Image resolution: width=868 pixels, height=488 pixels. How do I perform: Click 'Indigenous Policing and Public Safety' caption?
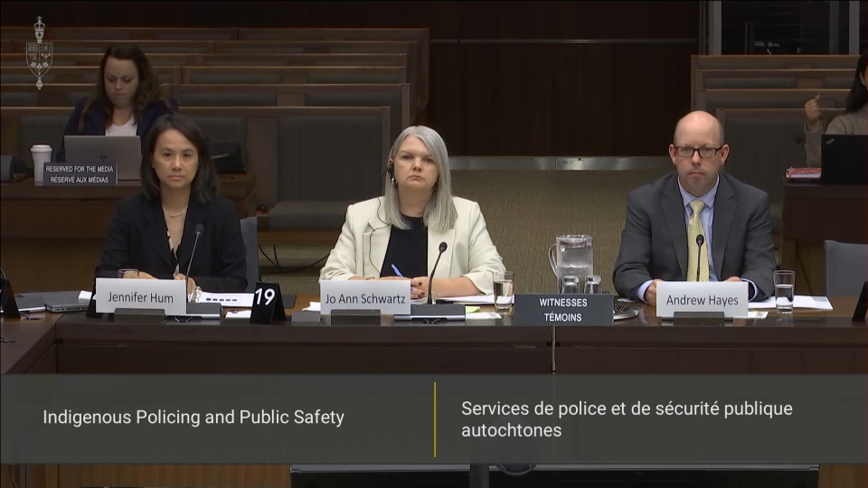(193, 417)
